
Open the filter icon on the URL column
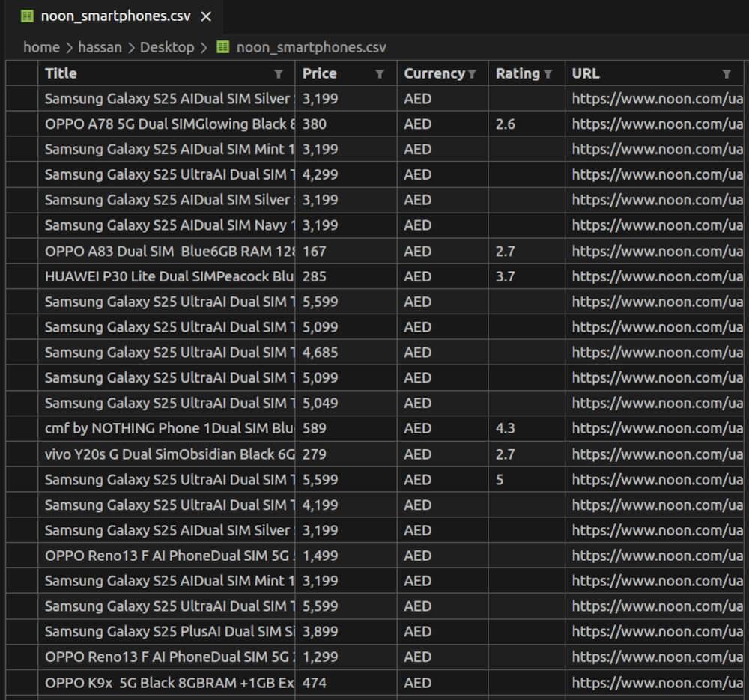727,73
